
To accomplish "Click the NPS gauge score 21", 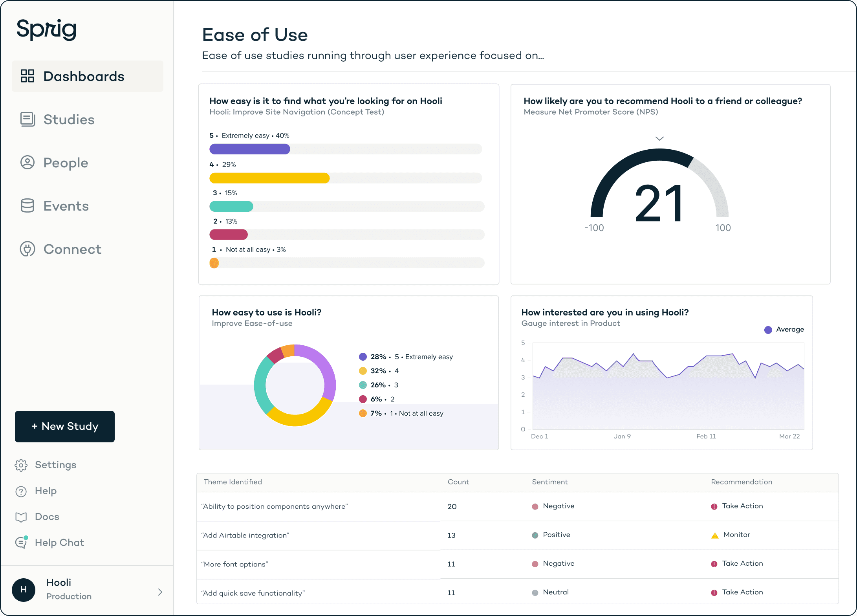I will point(659,203).
